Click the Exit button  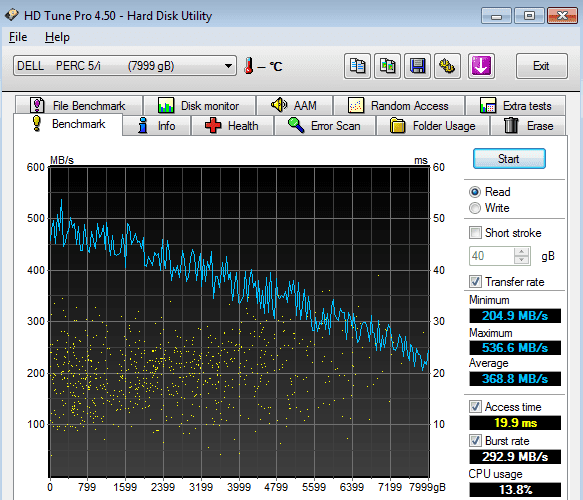[x=541, y=66]
